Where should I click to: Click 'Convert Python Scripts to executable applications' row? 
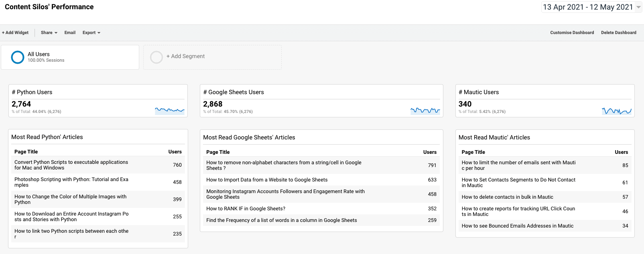[98, 165]
